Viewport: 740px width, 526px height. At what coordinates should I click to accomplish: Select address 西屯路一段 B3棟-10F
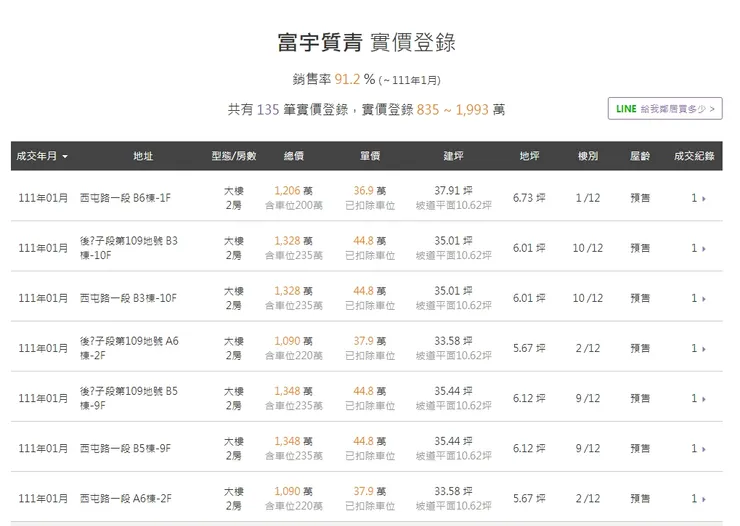click(128, 298)
